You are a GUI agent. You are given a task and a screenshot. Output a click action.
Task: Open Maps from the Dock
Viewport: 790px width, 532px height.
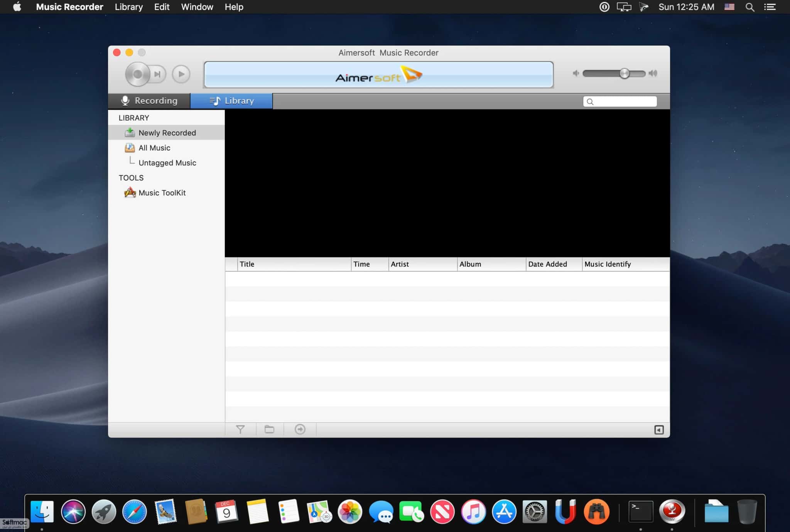point(319,512)
